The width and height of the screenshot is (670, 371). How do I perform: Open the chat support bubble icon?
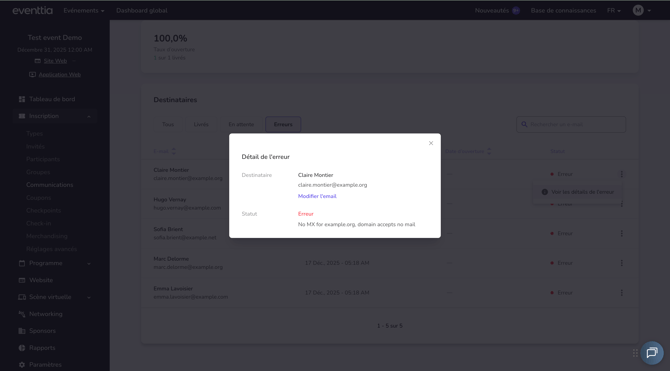click(x=652, y=353)
